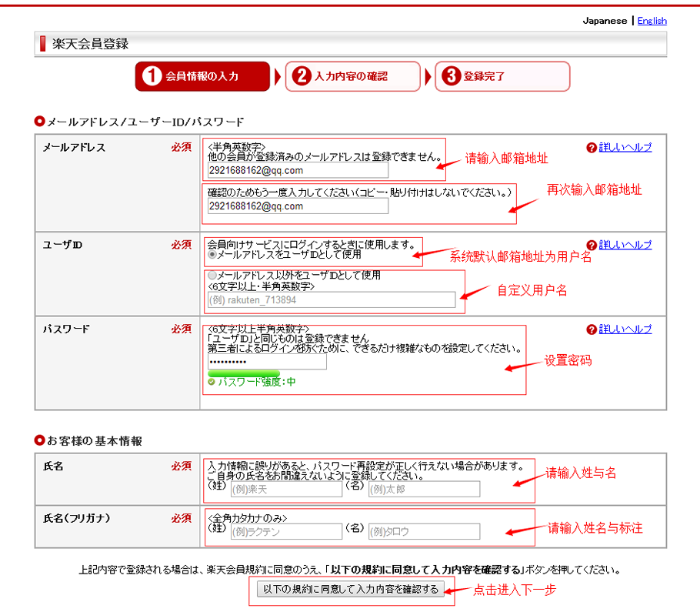Click the help icon in the user ID row
The image size is (700, 612).
pyautogui.click(x=591, y=245)
